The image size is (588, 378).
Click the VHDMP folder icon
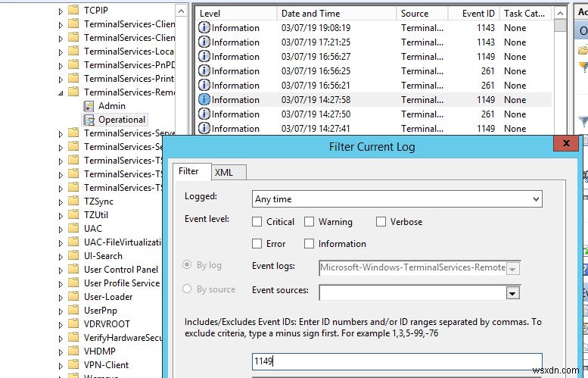point(73,351)
